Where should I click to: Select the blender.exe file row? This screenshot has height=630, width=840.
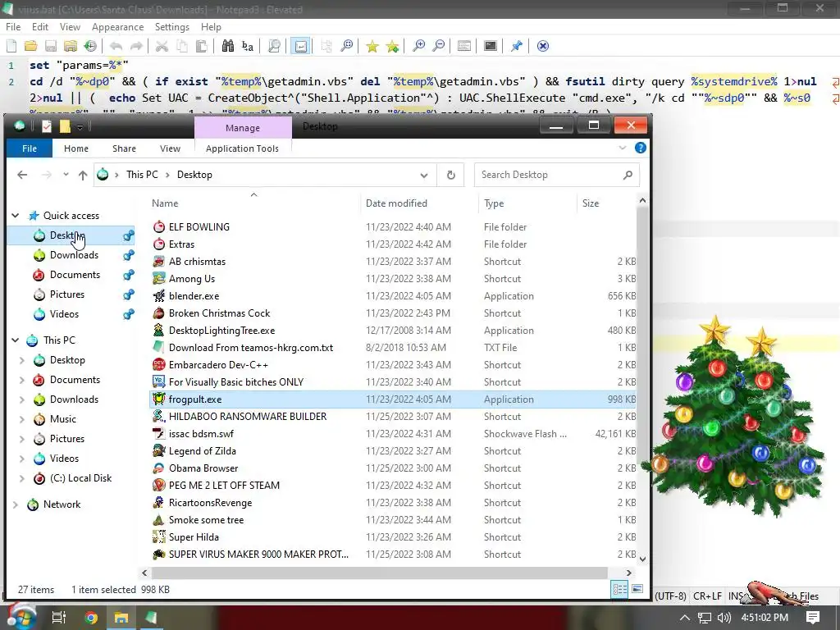[392, 295]
